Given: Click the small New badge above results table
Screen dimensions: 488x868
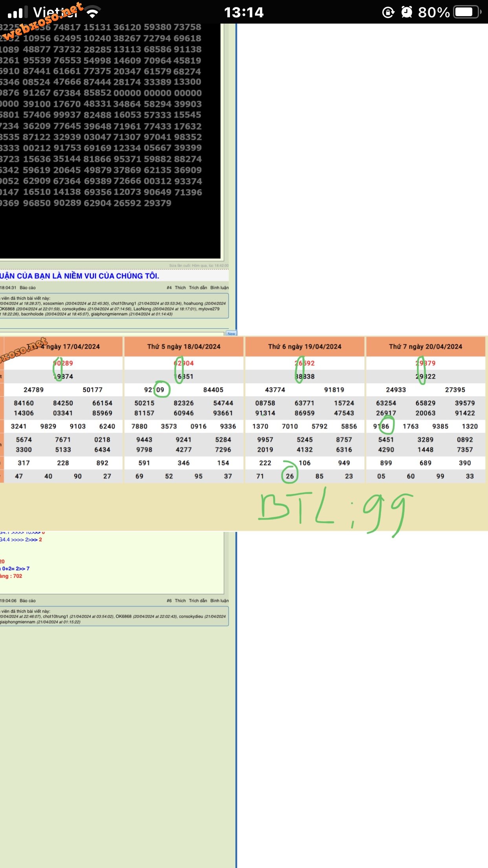Looking at the screenshot, I should click(231, 333).
